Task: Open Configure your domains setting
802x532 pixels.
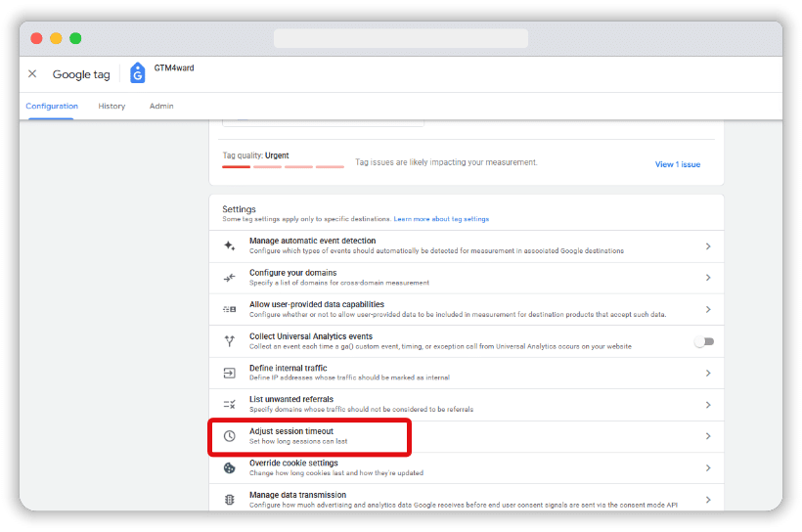Action: (x=467, y=278)
